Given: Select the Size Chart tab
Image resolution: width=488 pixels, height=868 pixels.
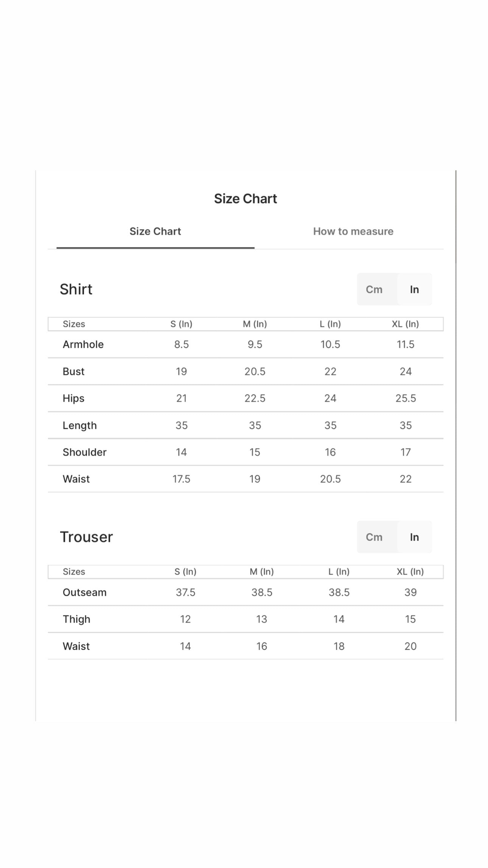Looking at the screenshot, I should pos(155,231).
